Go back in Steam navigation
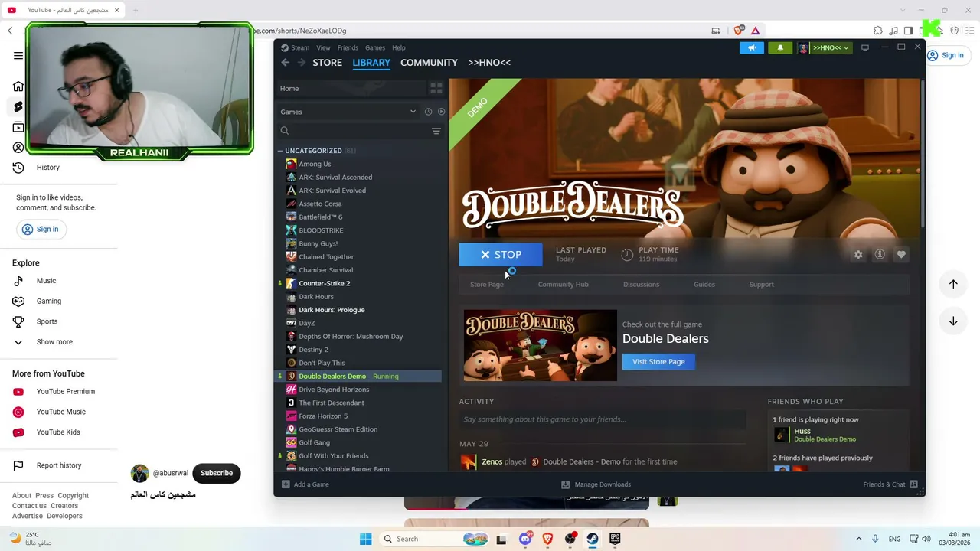 (285, 63)
